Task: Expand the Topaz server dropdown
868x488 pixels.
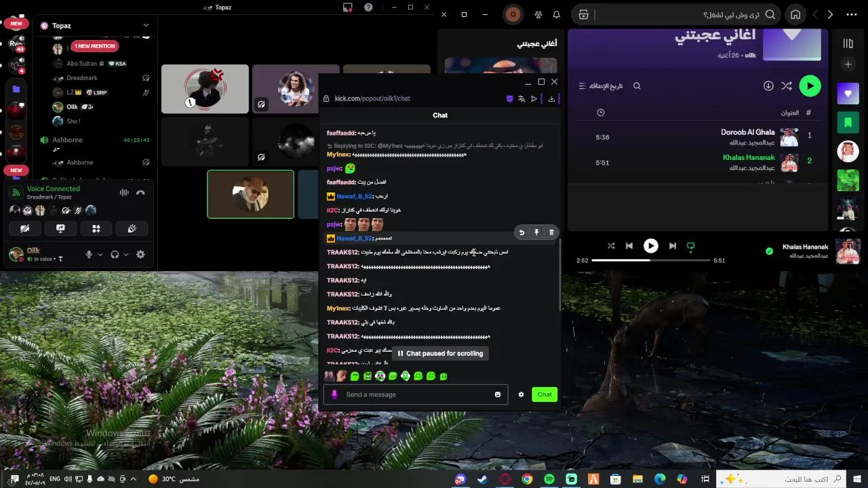Action: [146, 26]
